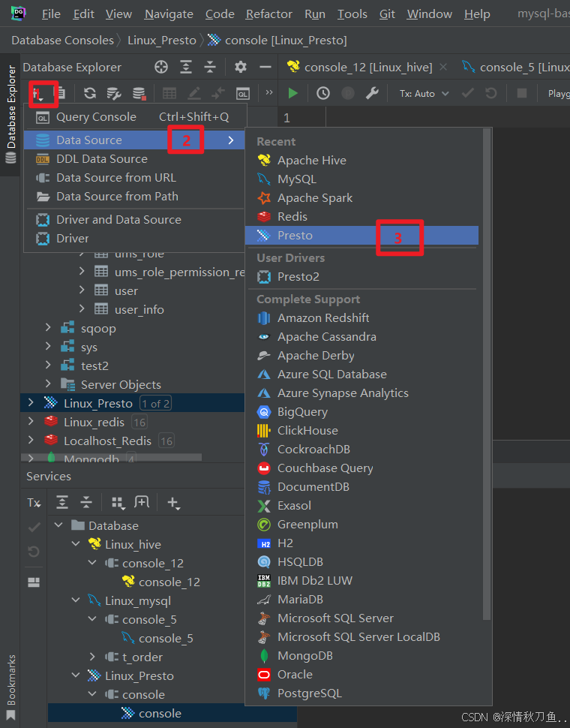The height and width of the screenshot is (728, 570).
Task: Choose DDL Data Source from menu
Action: [x=134, y=159]
